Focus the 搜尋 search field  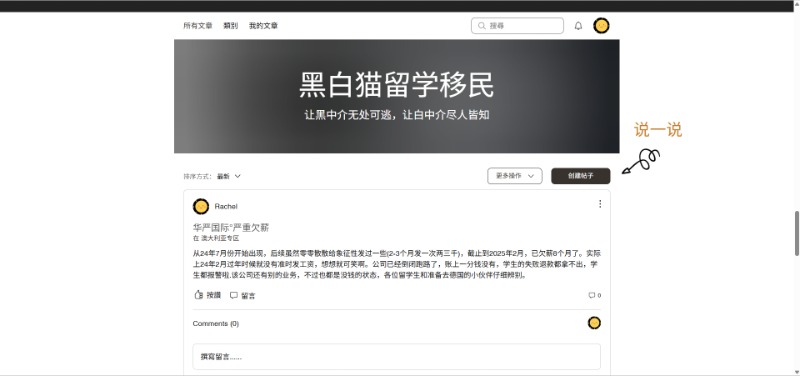click(517, 26)
